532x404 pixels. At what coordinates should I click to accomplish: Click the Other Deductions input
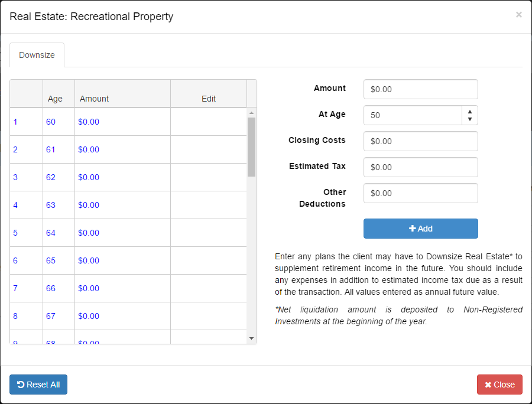pyautogui.click(x=420, y=193)
